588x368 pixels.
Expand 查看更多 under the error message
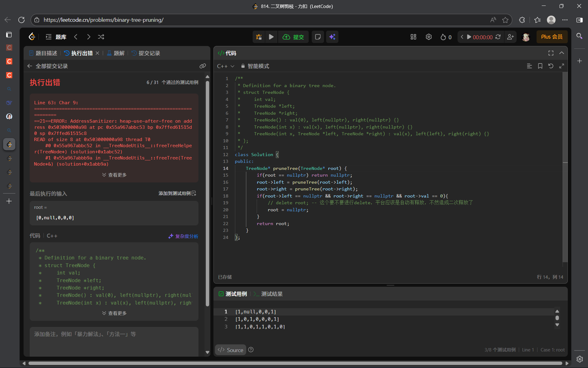[114, 175]
